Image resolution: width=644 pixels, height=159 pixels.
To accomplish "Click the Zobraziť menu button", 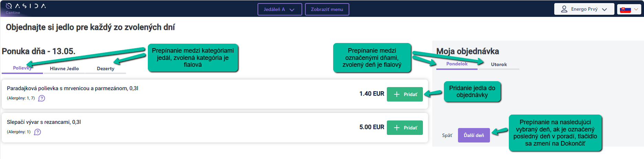I will pyautogui.click(x=327, y=9).
